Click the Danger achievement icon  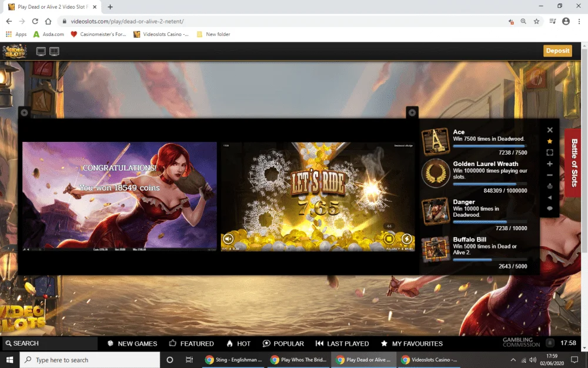435,211
